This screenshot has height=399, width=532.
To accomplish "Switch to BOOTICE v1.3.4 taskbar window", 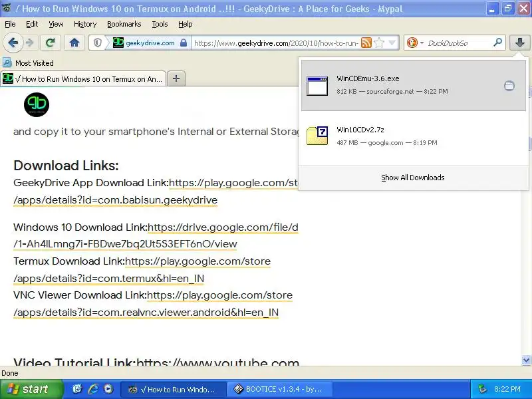I will [x=281, y=389].
